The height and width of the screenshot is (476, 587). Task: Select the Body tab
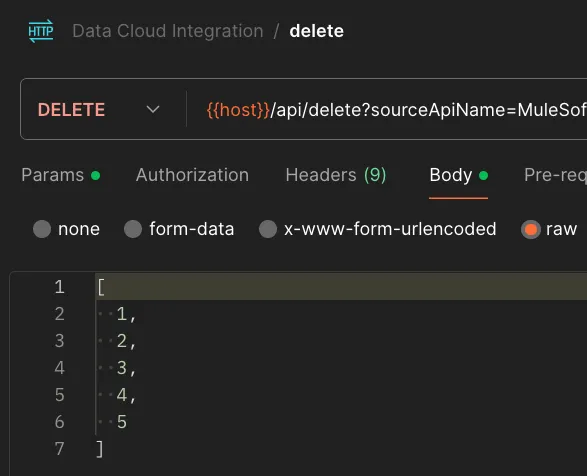[x=459, y=175]
